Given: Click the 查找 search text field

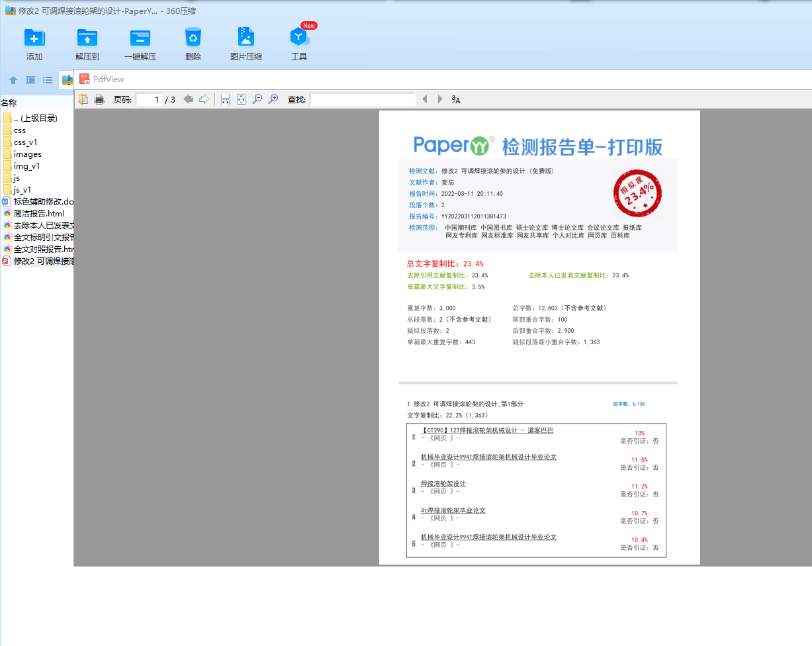Looking at the screenshot, I should click(x=363, y=99).
